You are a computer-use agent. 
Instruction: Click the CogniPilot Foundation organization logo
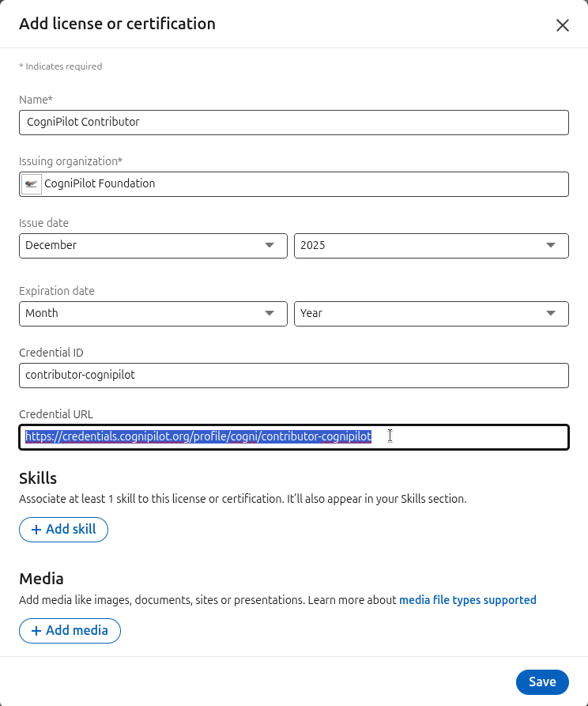tap(31, 183)
